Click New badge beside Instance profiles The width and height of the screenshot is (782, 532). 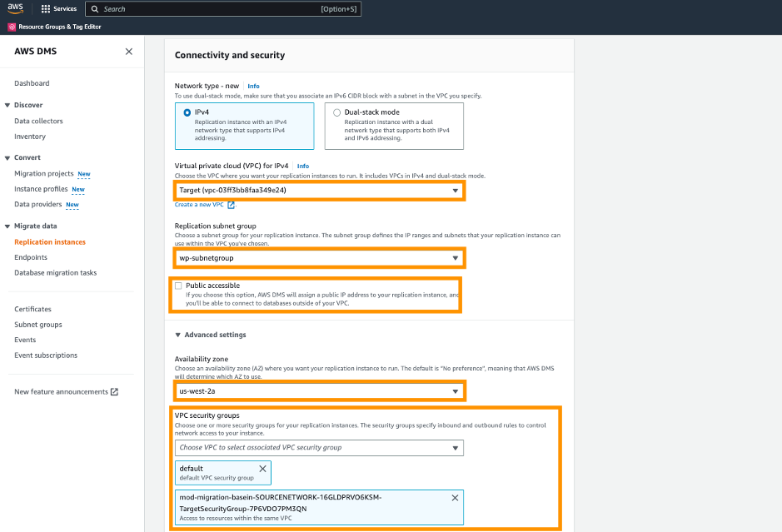[x=78, y=190]
